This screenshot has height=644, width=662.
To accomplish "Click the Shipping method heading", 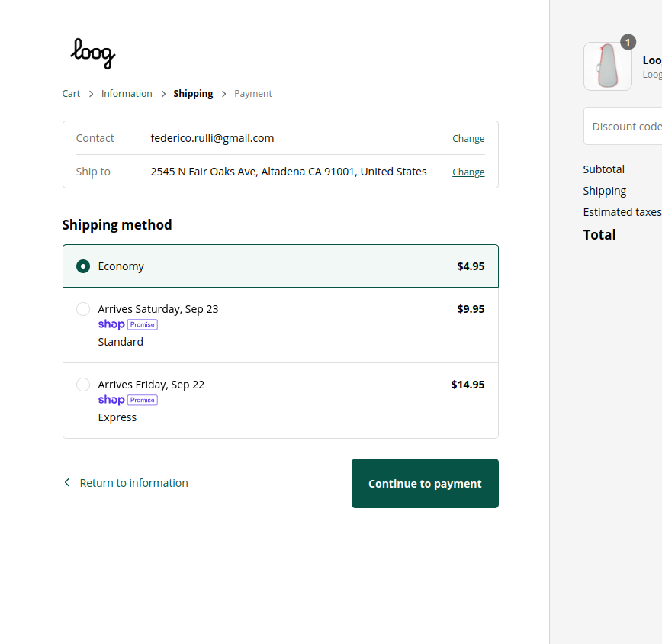I will point(117,224).
